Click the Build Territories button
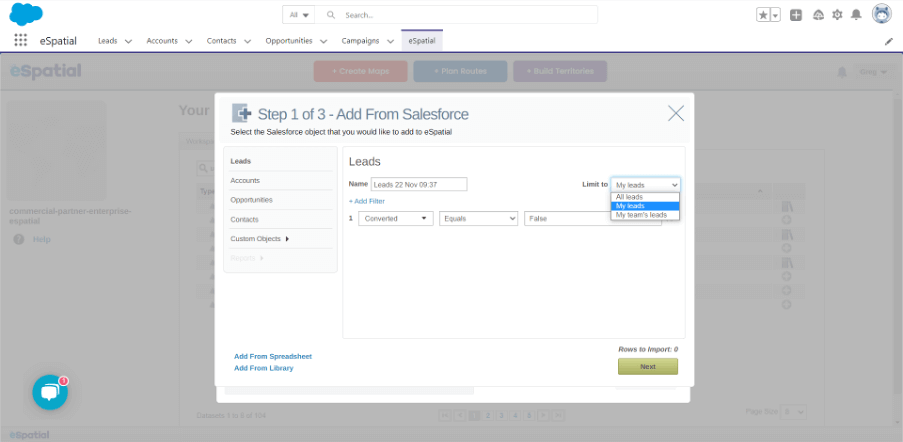The width and height of the screenshot is (903, 442). tap(560, 71)
